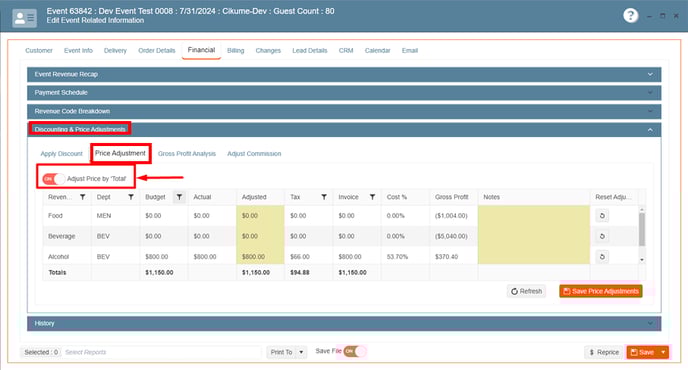Screen dimensions: 688x370
Task: Select the Price Adjustment sub-tab
Action: point(120,153)
